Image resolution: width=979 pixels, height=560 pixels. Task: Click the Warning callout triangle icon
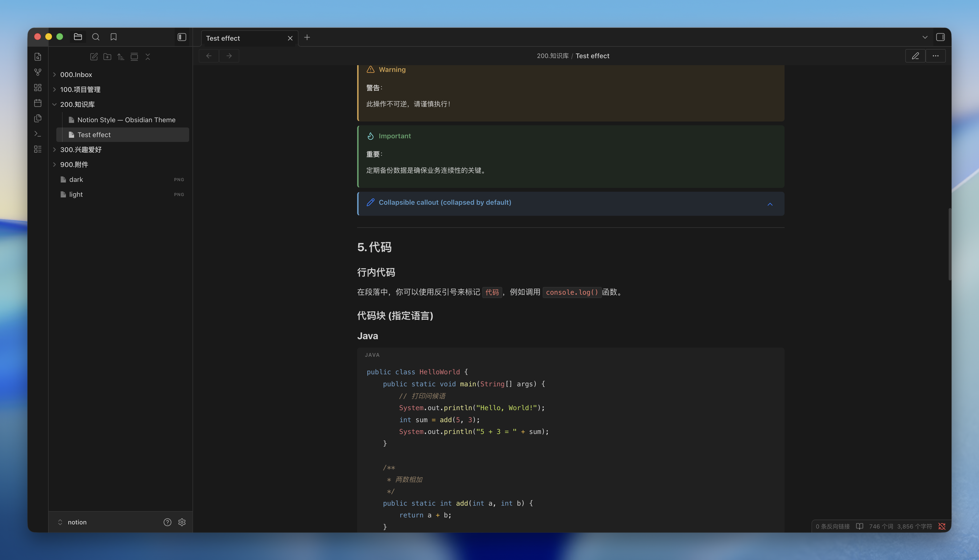click(370, 70)
